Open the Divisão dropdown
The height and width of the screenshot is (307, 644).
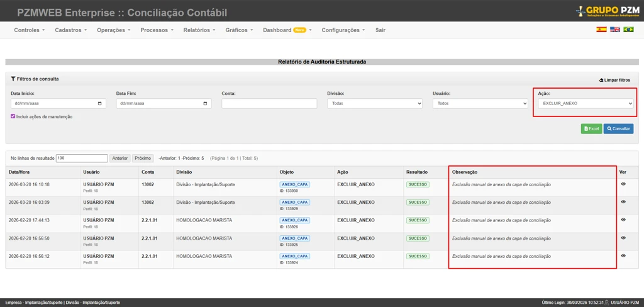[x=375, y=104]
